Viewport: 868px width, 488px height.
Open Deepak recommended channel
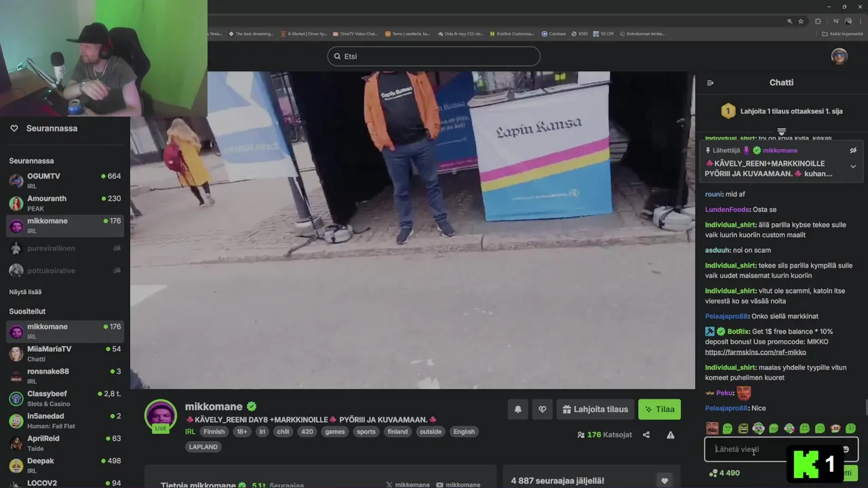click(65, 465)
